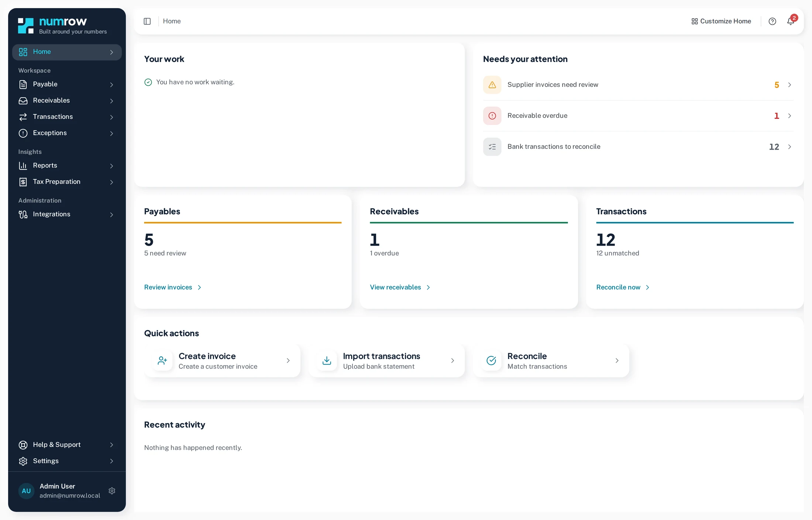The image size is (812, 520).
Task: Expand the Receivables sidebar chevron
Action: (111, 101)
